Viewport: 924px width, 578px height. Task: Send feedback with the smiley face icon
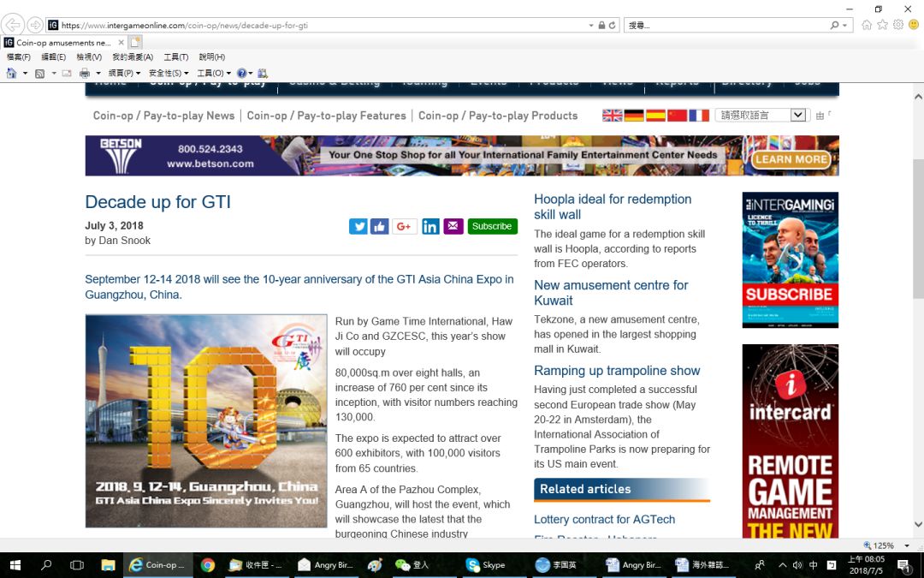coord(914,25)
